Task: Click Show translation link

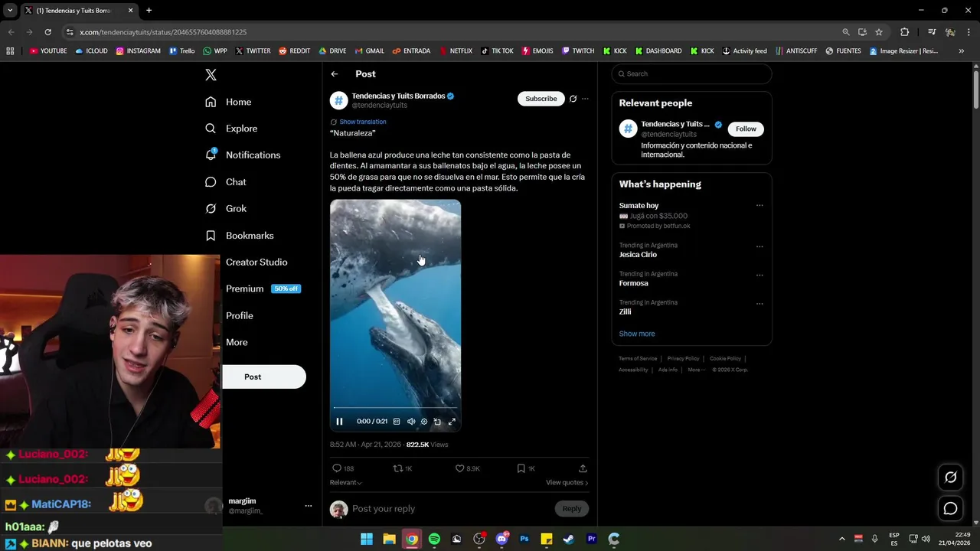Action: click(362, 122)
